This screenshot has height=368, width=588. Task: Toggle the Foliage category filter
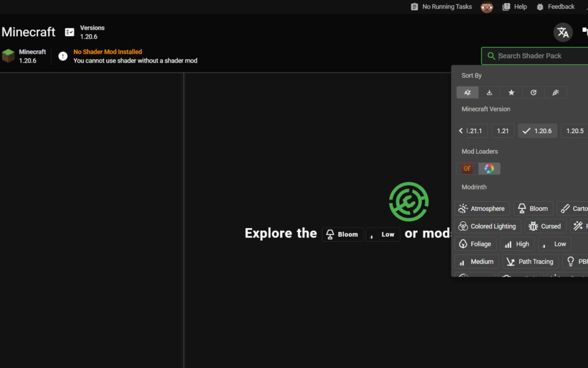pos(475,243)
